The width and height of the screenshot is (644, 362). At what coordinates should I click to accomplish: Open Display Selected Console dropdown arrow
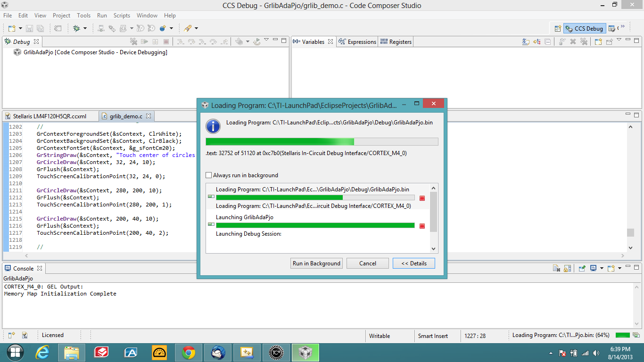pos(602,268)
